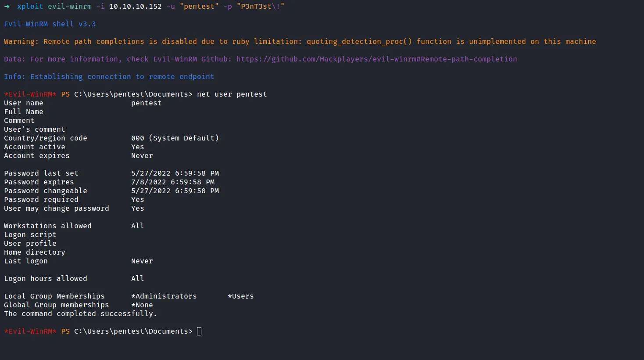This screenshot has height=360, width=644.
Task: Click the IP address 10.10.10.152
Action: (135, 7)
